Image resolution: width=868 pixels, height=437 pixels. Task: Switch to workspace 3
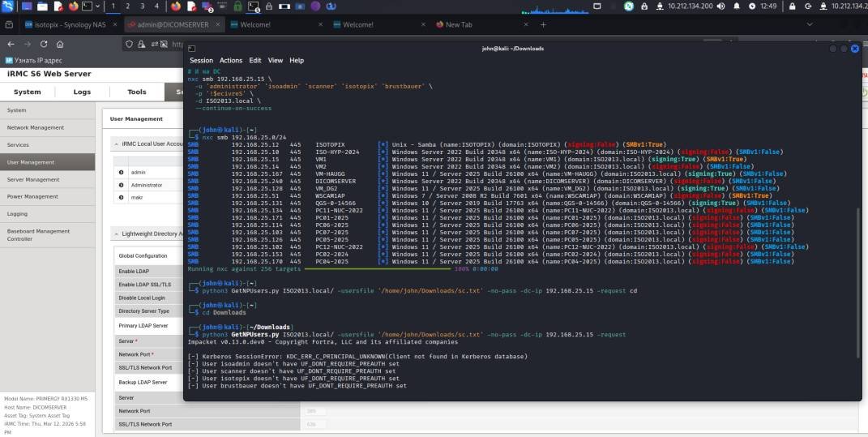(x=143, y=6)
